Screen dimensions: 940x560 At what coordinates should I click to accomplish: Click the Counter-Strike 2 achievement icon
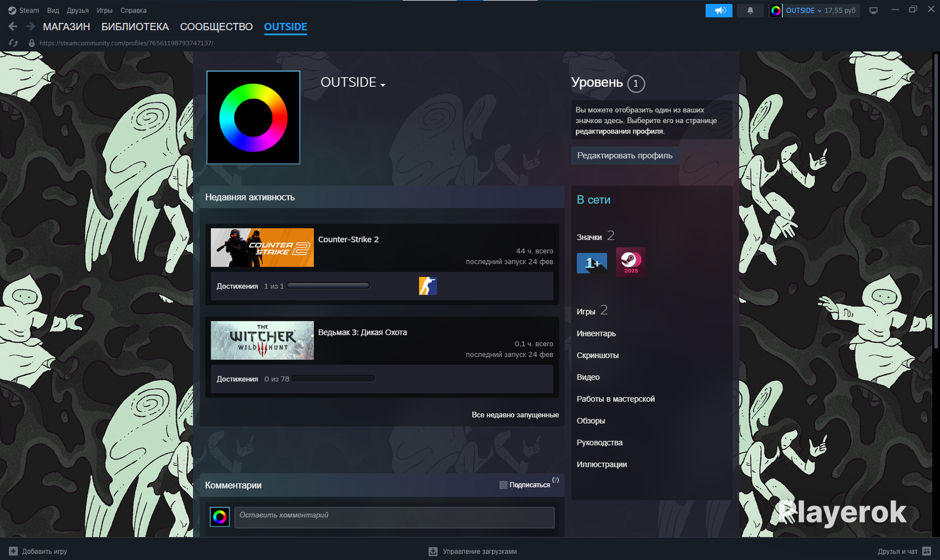427,286
